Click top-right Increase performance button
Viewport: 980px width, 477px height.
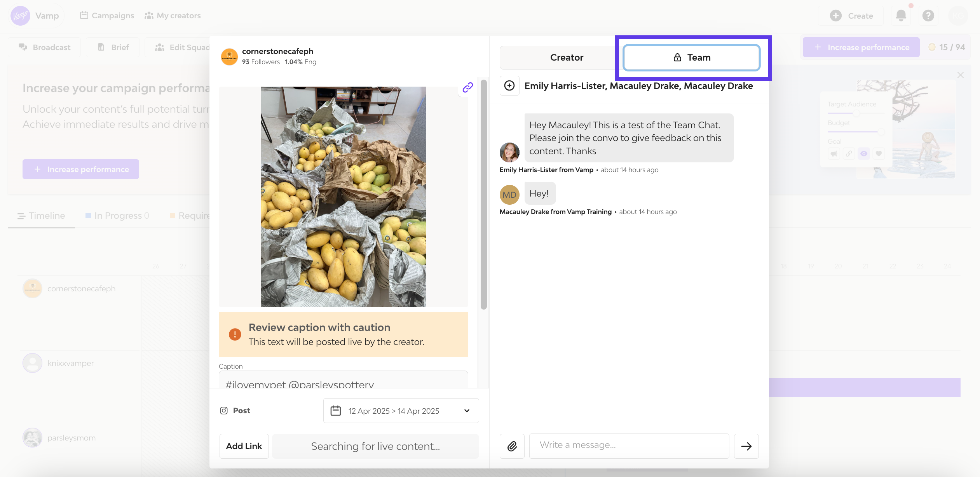pos(861,47)
